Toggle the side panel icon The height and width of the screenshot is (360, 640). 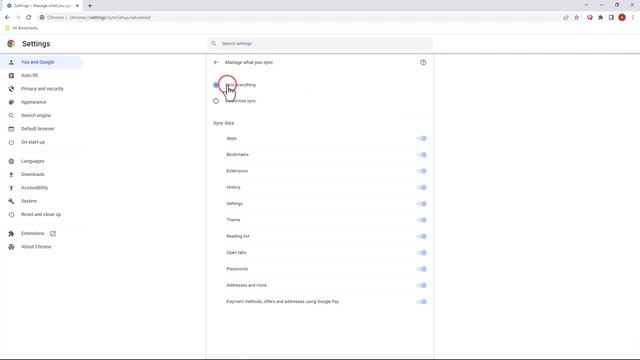click(611, 18)
